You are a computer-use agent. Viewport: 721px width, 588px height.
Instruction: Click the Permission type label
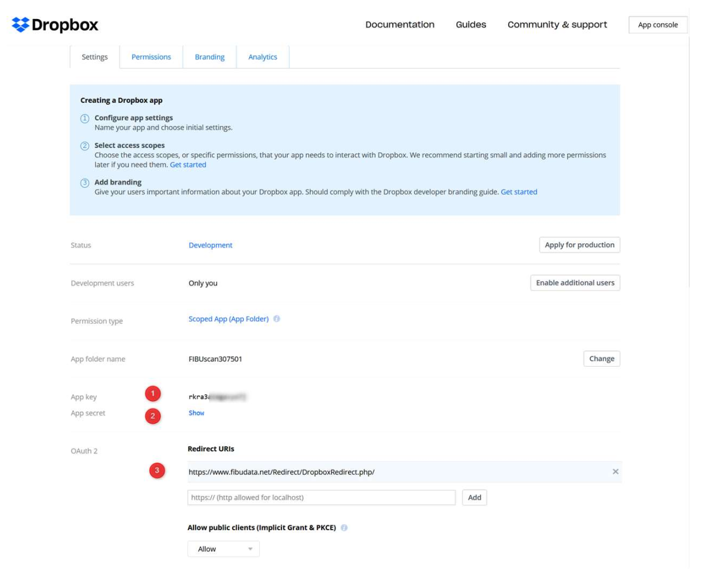(x=97, y=321)
